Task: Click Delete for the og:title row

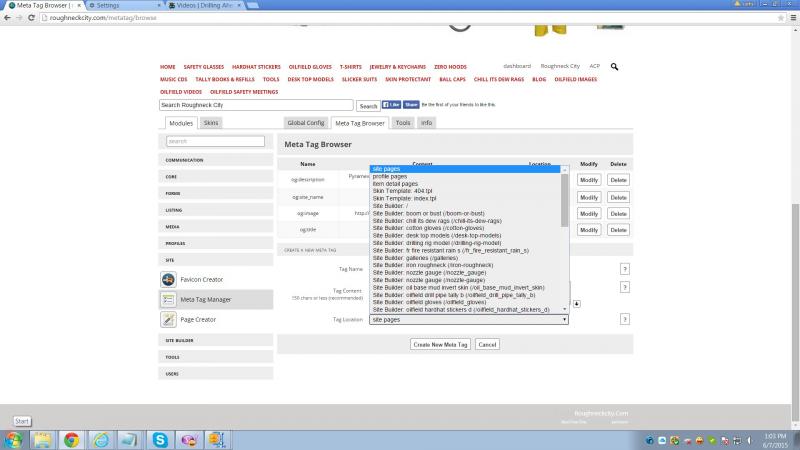Action: [x=618, y=230]
